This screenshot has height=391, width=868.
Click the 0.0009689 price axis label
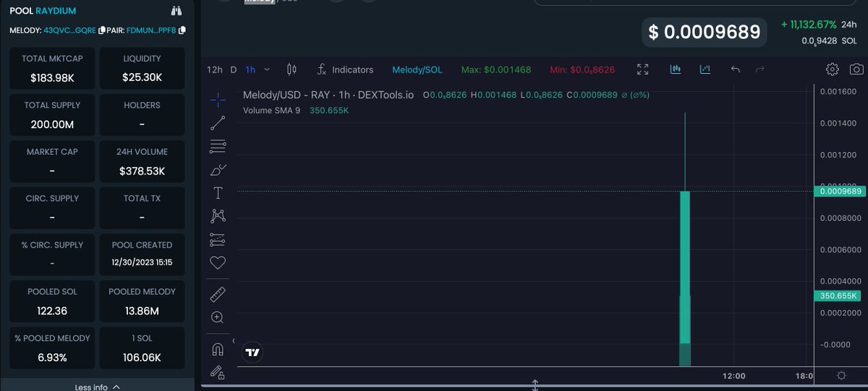(x=840, y=191)
